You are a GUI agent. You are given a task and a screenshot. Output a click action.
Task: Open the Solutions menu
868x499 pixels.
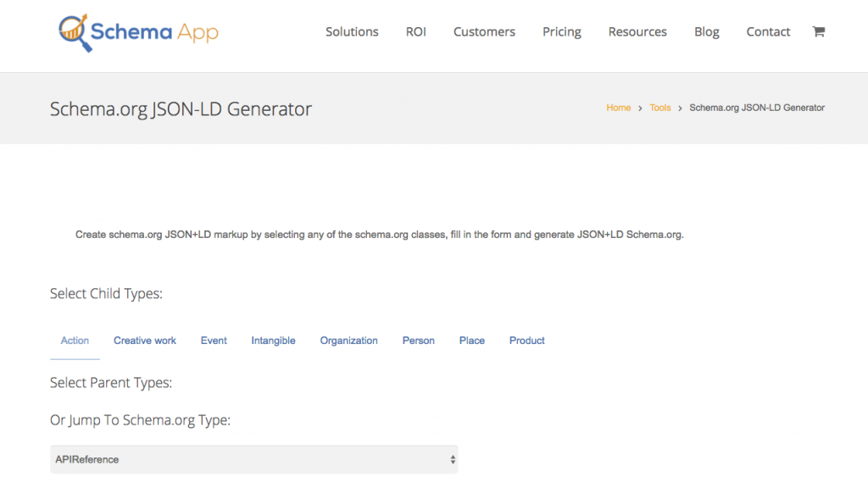tap(352, 31)
